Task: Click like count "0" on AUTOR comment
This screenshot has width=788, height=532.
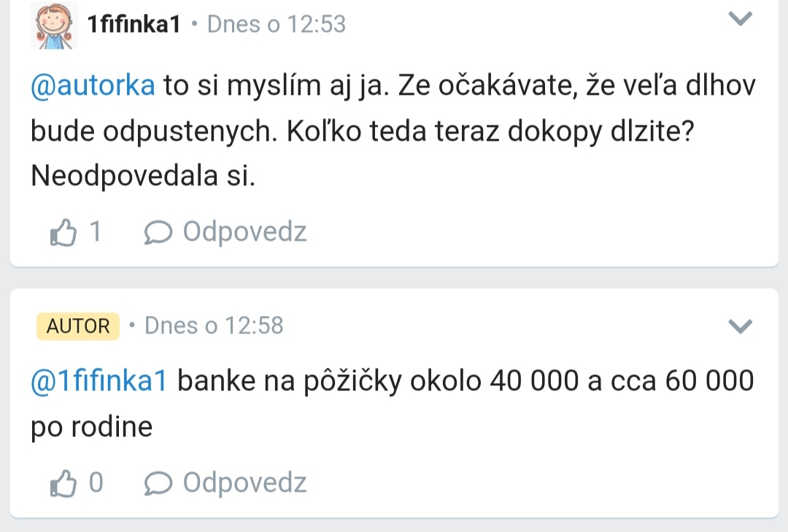Action: point(96,483)
